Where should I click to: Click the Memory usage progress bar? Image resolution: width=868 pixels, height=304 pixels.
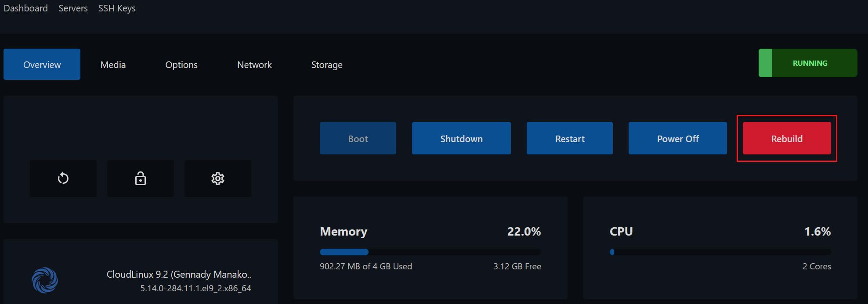point(430,252)
